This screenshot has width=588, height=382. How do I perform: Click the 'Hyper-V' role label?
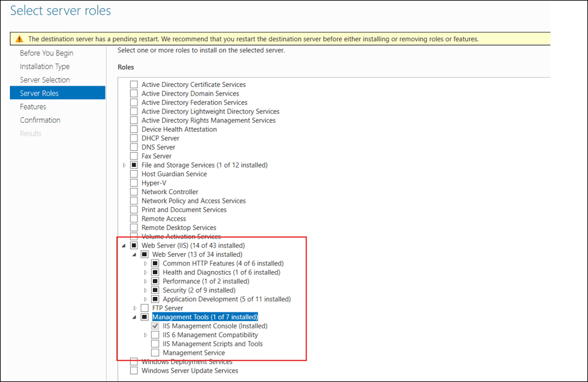[x=153, y=183]
